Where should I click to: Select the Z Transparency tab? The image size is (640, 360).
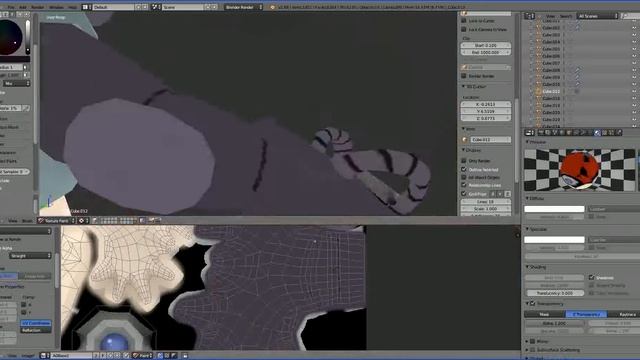click(x=586, y=314)
